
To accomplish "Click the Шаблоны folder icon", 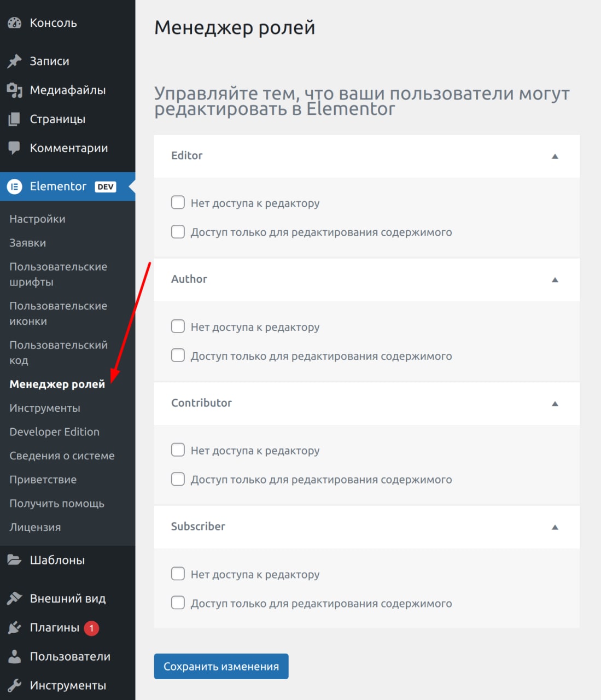I will tap(15, 560).
